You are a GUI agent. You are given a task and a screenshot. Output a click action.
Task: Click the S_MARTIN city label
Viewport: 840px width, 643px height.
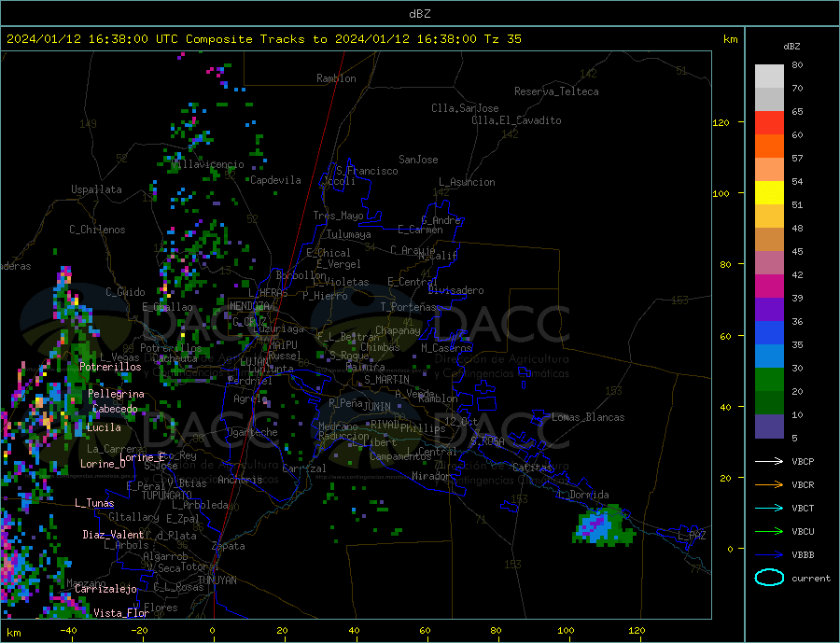point(386,380)
